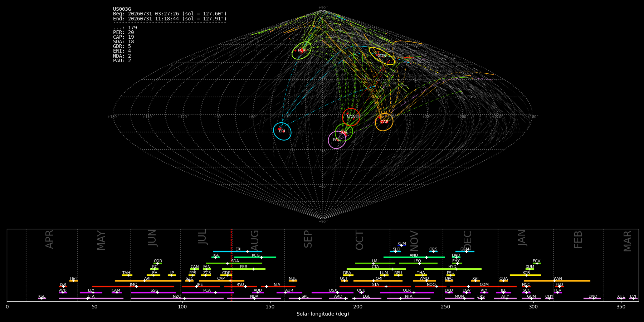Select the LEO shower bar
The height and width of the screenshot is (322, 644).
coord(418,263)
